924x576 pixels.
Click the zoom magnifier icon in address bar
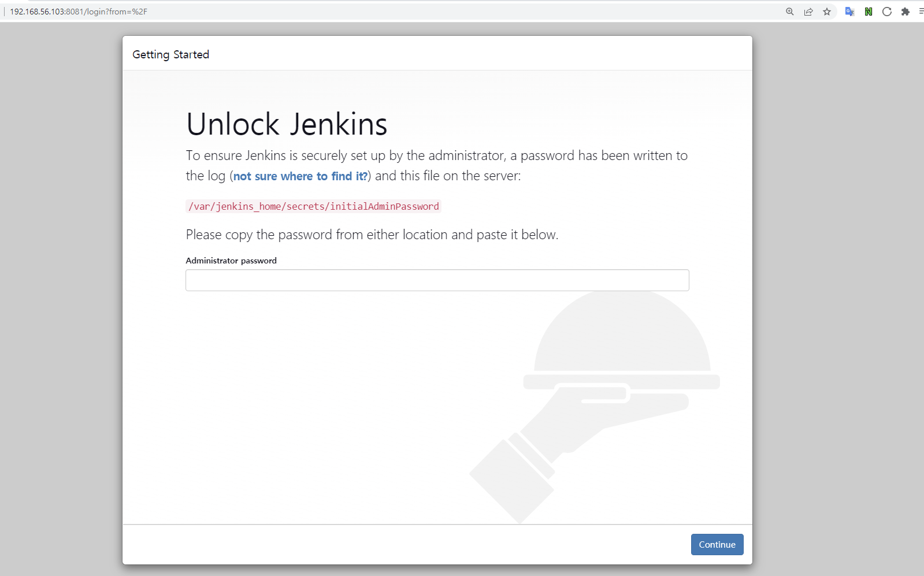[790, 12]
